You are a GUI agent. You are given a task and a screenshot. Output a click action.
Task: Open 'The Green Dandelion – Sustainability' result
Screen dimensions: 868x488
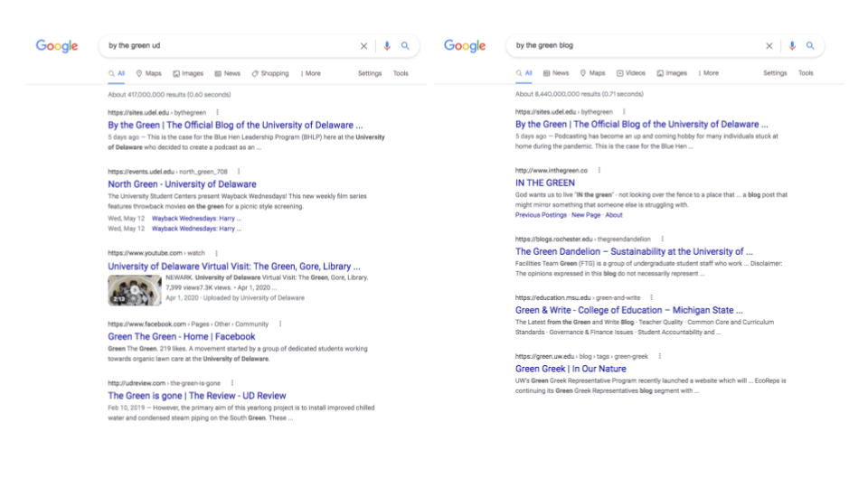click(x=634, y=252)
